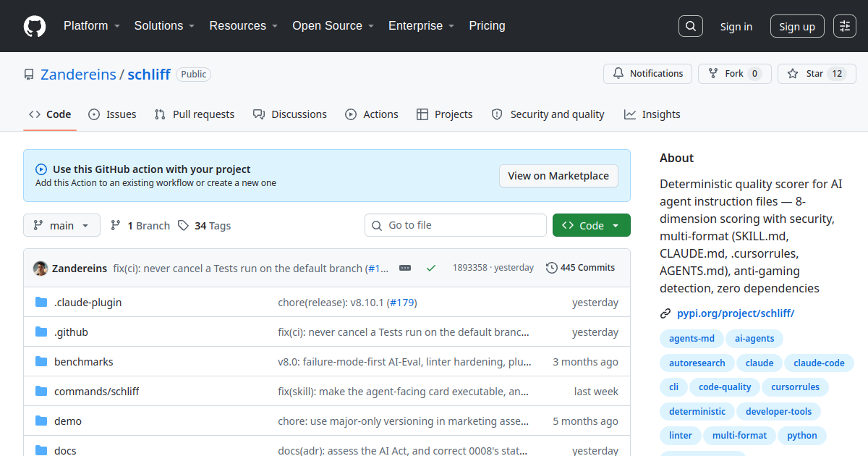Select the cursorrules topic tag
The width and height of the screenshot is (868, 456).
tap(795, 387)
